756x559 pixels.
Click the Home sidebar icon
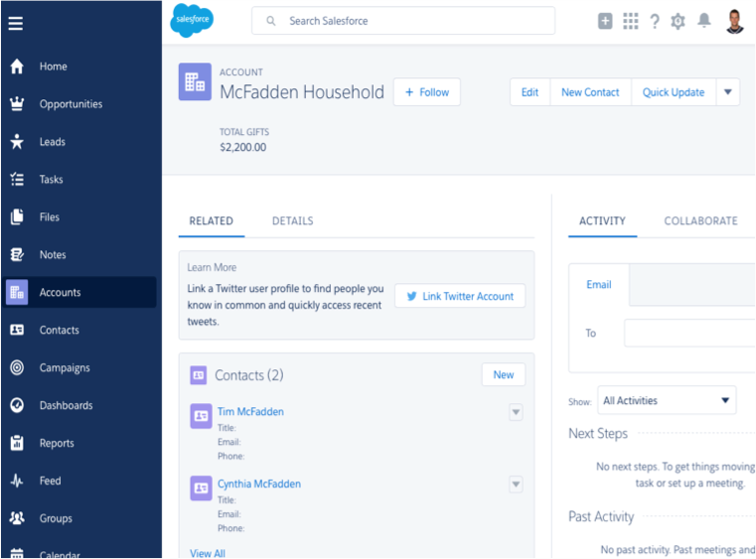tap(17, 66)
